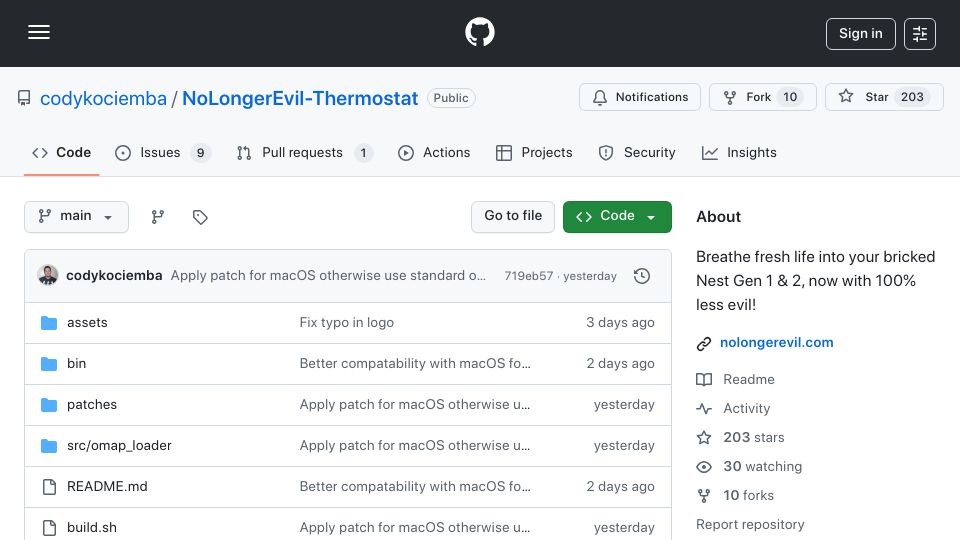This screenshot has height=540, width=960.
Task: Open the main branch selector dropdown
Action: click(77, 217)
